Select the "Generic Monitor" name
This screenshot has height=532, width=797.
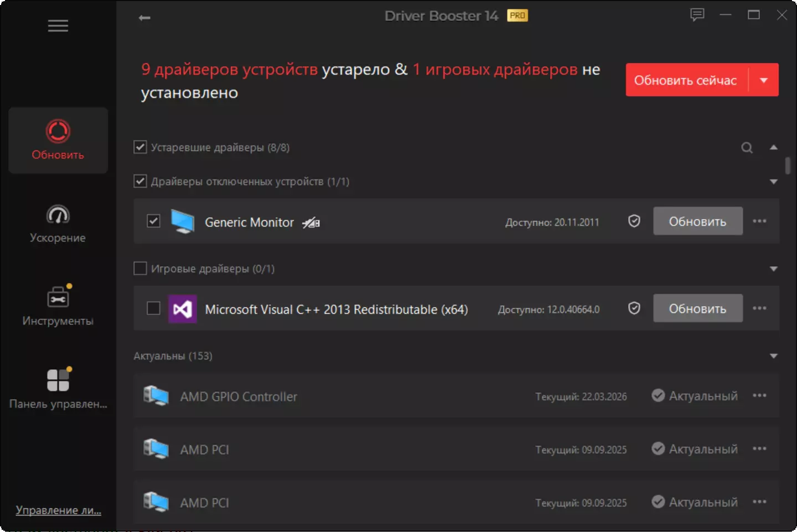[250, 223]
